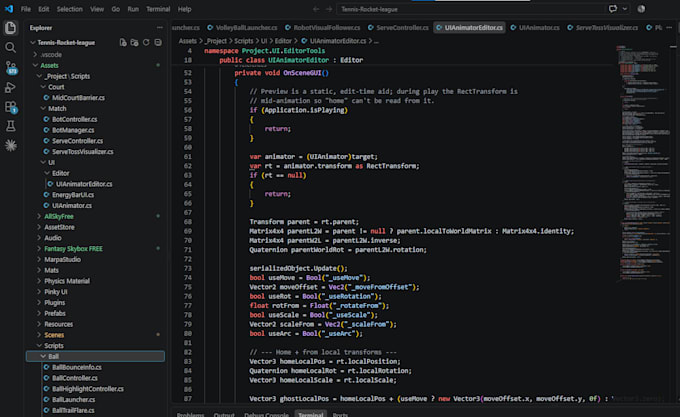Screen dimensions: 680x417
Task: Click the VS Code logo icon
Action: tap(9, 9)
